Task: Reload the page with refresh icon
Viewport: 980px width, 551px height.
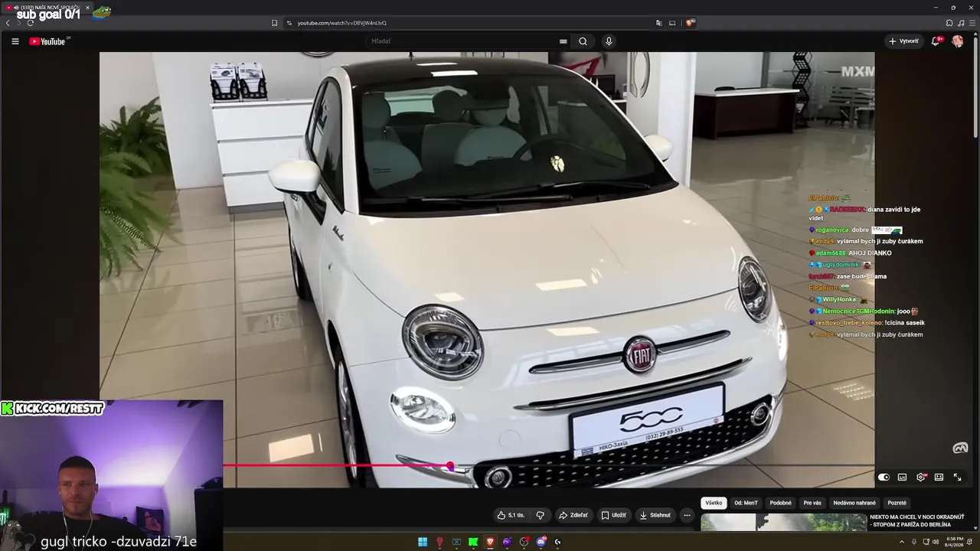Action: pos(30,23)
